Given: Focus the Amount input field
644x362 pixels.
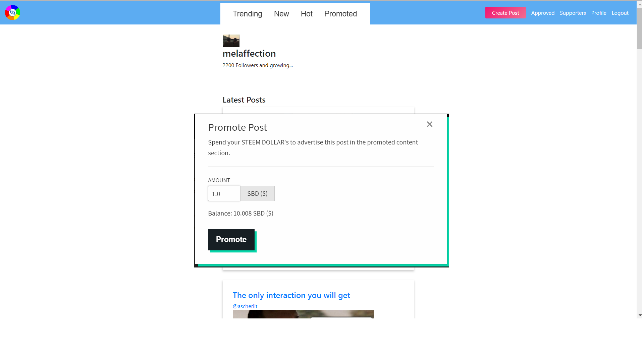Looking at the screenshot, I should point(224,194).
